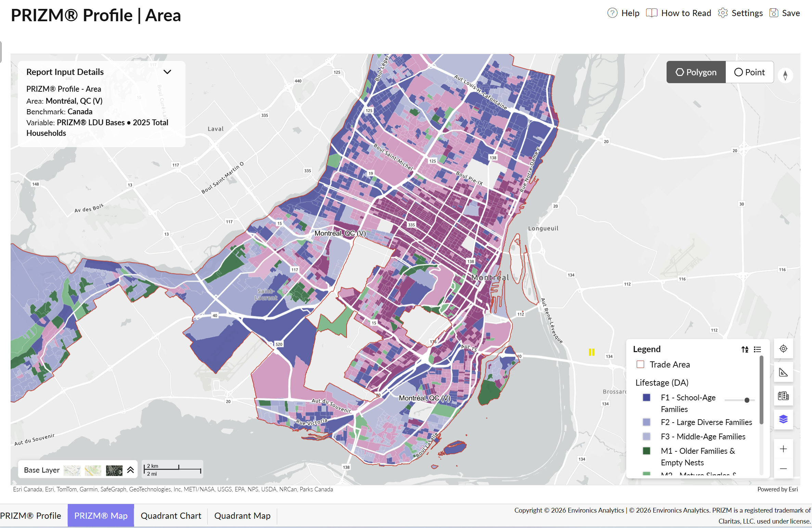Open the Settings gear menu

click(740, 13)
